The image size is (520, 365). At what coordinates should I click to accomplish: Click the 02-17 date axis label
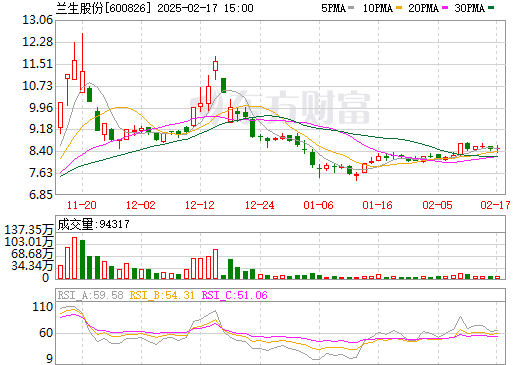[x=495, y=205]
